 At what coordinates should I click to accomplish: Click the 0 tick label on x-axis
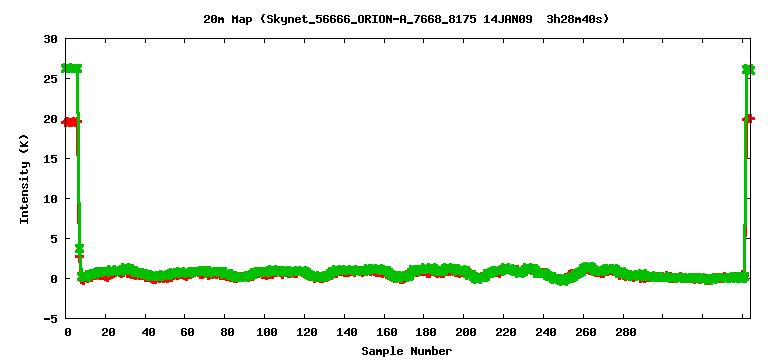[68, 332]
